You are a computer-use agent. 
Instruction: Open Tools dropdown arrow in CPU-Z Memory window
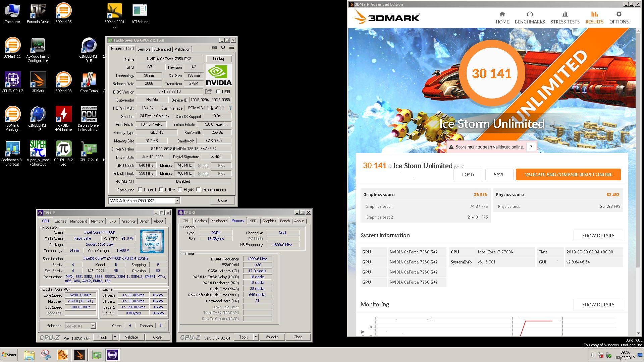point(256,337)
